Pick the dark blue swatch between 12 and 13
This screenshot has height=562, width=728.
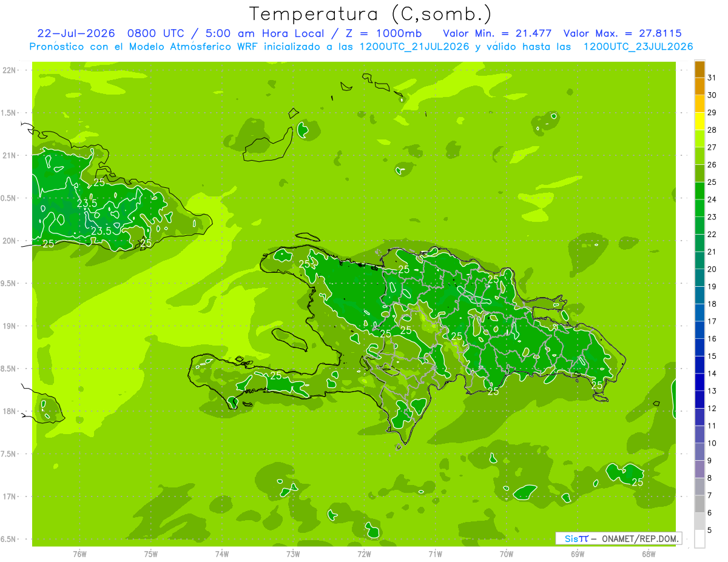(x=699, y=400)
